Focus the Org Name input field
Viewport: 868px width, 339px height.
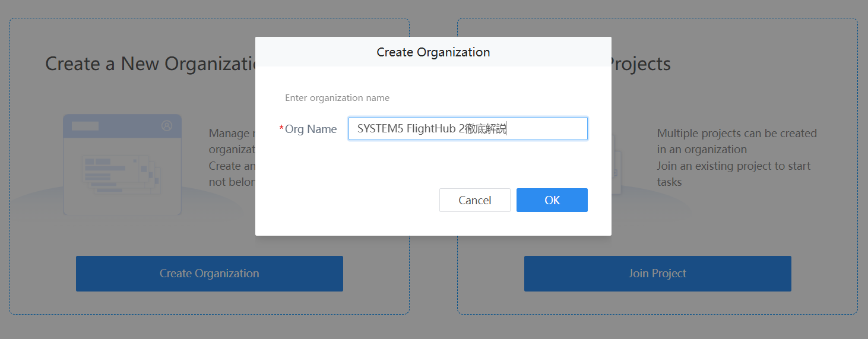pyautogui.click(x=468, y=129)
